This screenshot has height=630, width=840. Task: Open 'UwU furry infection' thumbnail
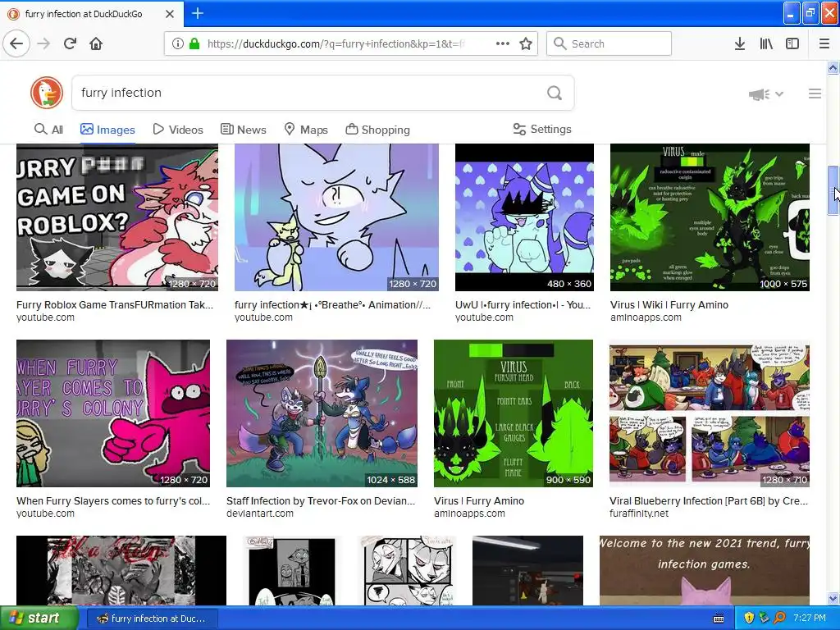coord(524,217)
